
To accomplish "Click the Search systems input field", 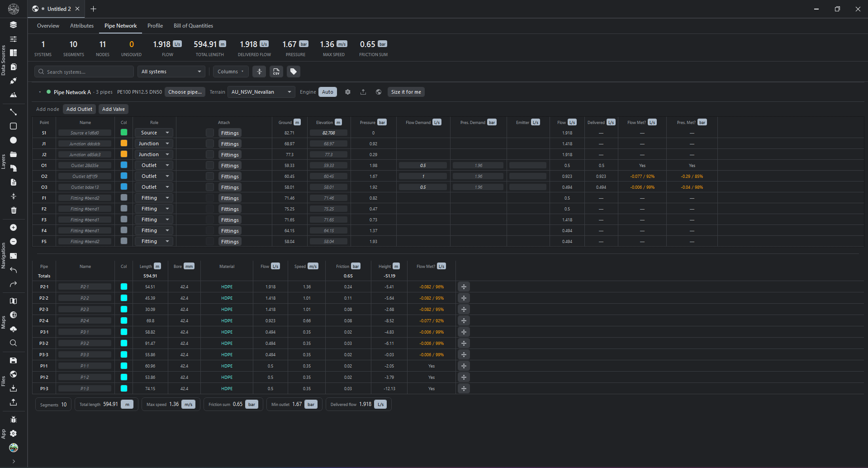I will pyautogui.click(x=84, y=72).
